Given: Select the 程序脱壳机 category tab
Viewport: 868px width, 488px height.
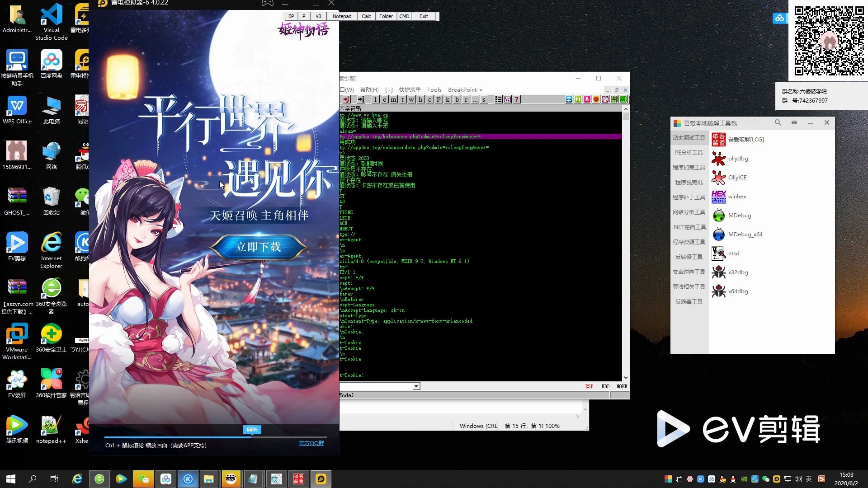Looking at the screenshot, I should (x=689, y=183).
